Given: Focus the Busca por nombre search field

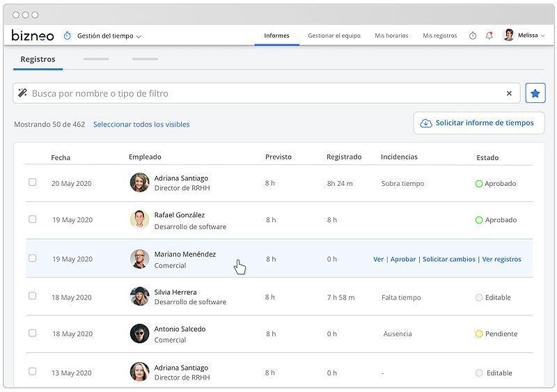Looking at the screenshot, I should (x=267, y=93).
